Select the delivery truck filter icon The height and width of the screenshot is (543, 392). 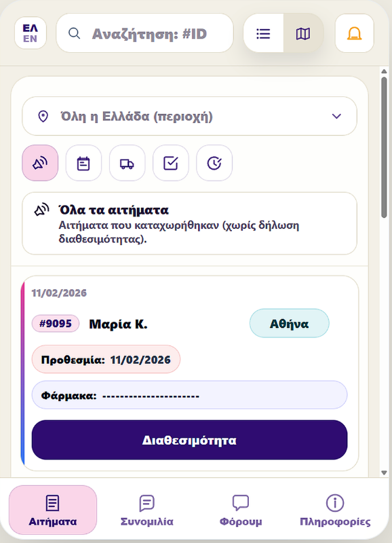(127, 163)
